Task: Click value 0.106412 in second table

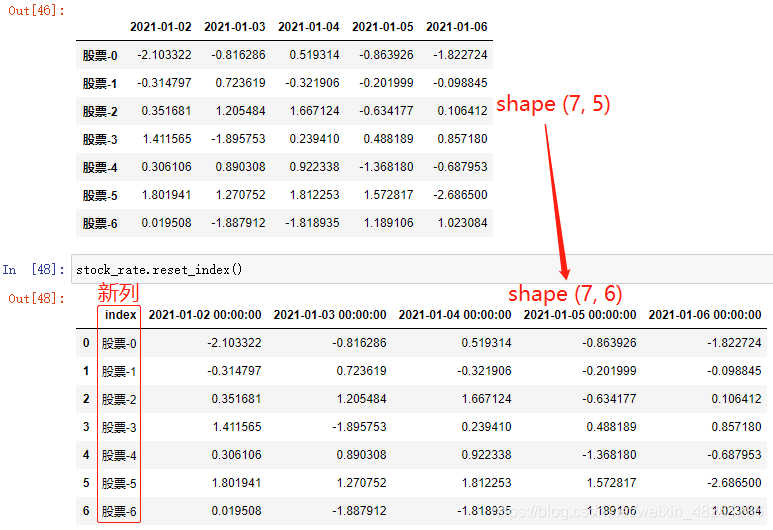Action: (x=737, y=399)
